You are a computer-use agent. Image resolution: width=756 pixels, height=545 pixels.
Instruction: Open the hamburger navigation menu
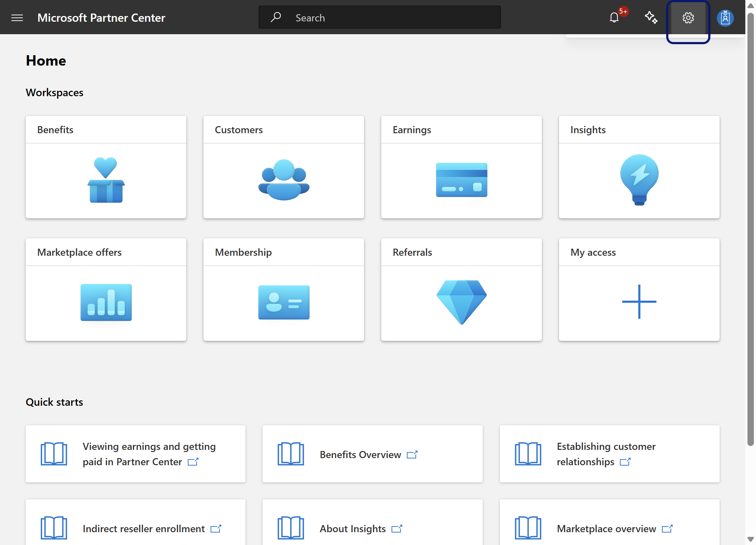pos(17,17)
